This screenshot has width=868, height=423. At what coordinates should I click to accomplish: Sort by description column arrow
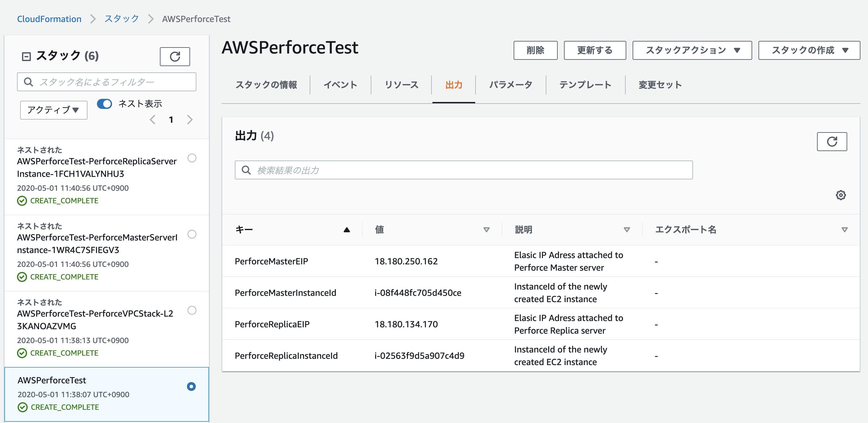tap(626, 230)
